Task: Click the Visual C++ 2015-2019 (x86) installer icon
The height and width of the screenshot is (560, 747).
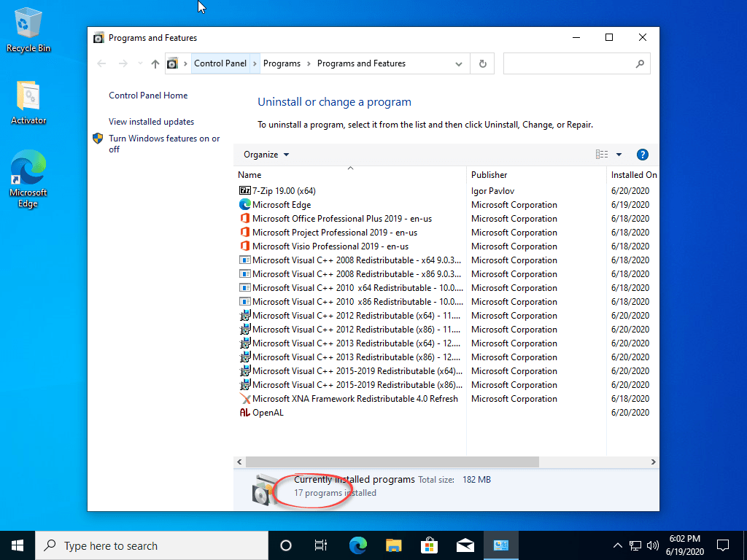Action: click(245, 385)
